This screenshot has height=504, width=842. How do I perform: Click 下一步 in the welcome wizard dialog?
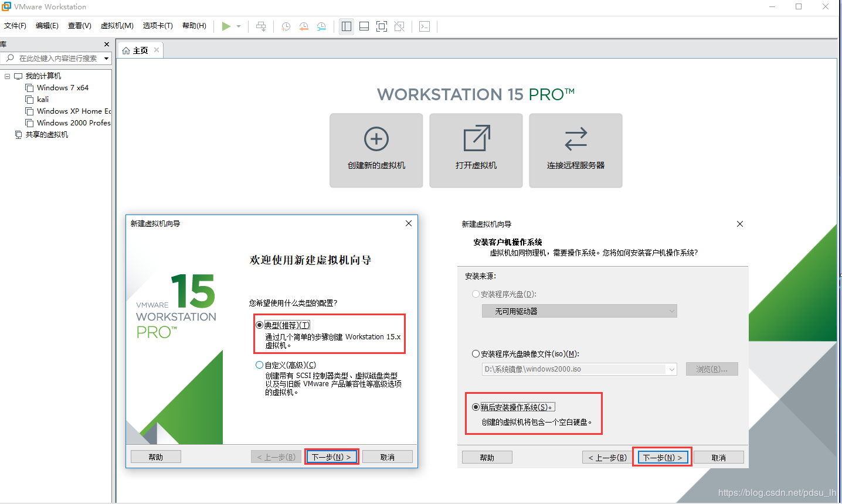point(332,457)
